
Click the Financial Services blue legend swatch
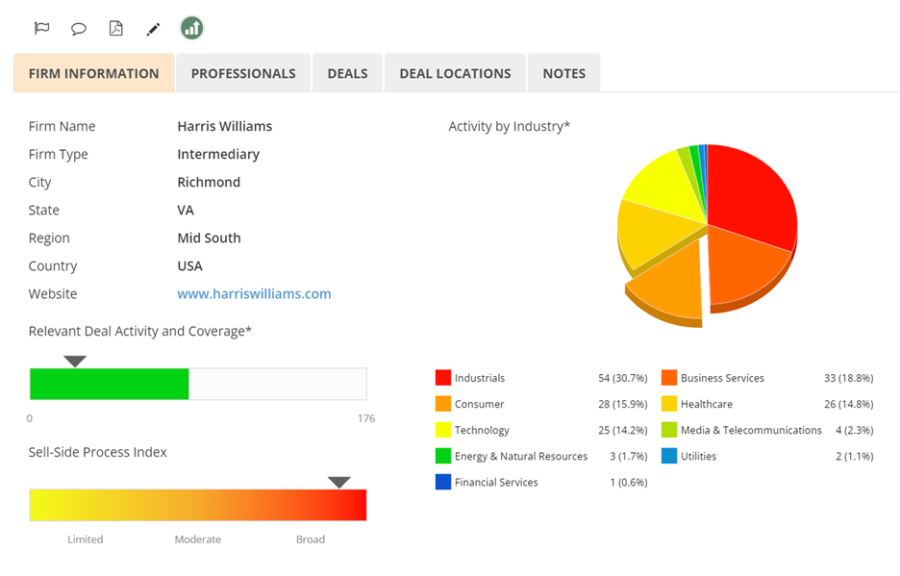443,482
